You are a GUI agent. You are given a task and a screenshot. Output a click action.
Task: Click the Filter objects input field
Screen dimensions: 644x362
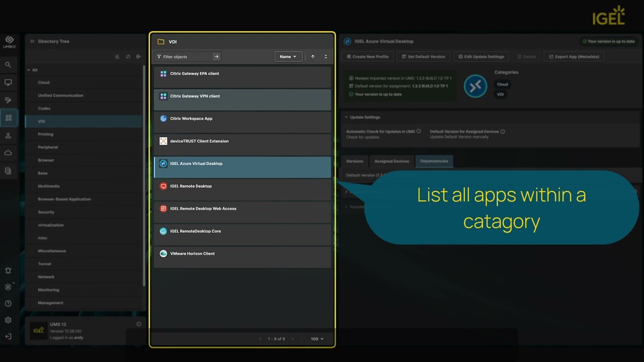tap(187, 57)
